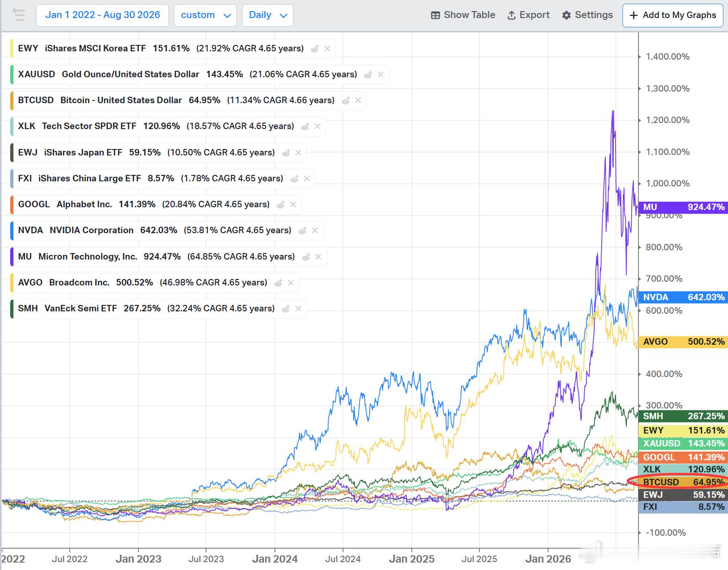This screenshot has height=570, width=728.
Task: Select 'Gold Ounce/United States Dollar' legend name
Action: [131, 74]
